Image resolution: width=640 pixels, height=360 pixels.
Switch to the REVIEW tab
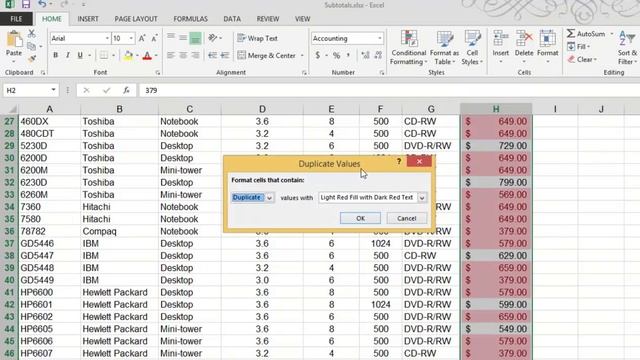pos(268,19)
